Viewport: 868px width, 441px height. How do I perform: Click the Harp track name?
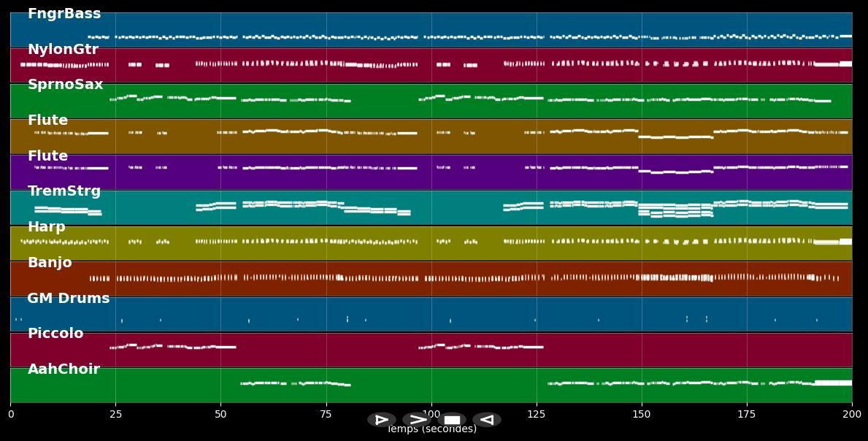point(46,227)
